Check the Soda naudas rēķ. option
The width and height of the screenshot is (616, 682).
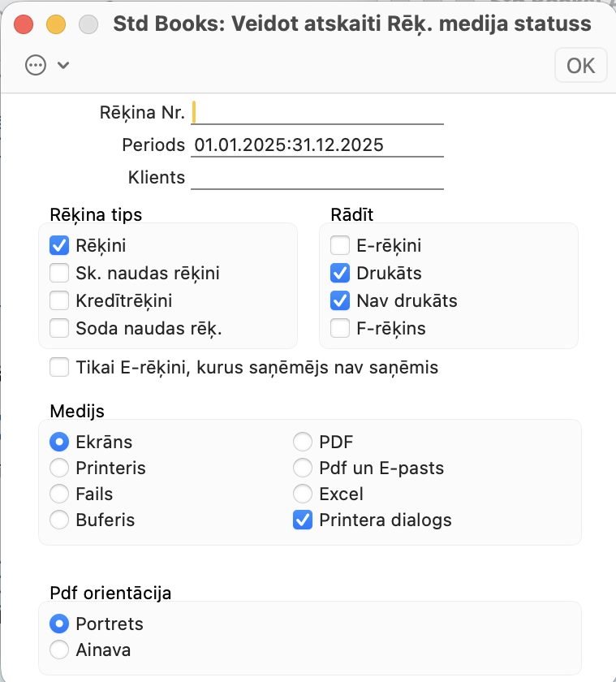point(59,329)
